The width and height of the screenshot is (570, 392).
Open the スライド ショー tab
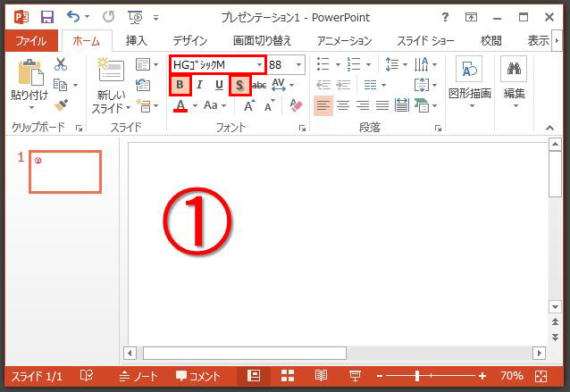[x=425, y=41]
